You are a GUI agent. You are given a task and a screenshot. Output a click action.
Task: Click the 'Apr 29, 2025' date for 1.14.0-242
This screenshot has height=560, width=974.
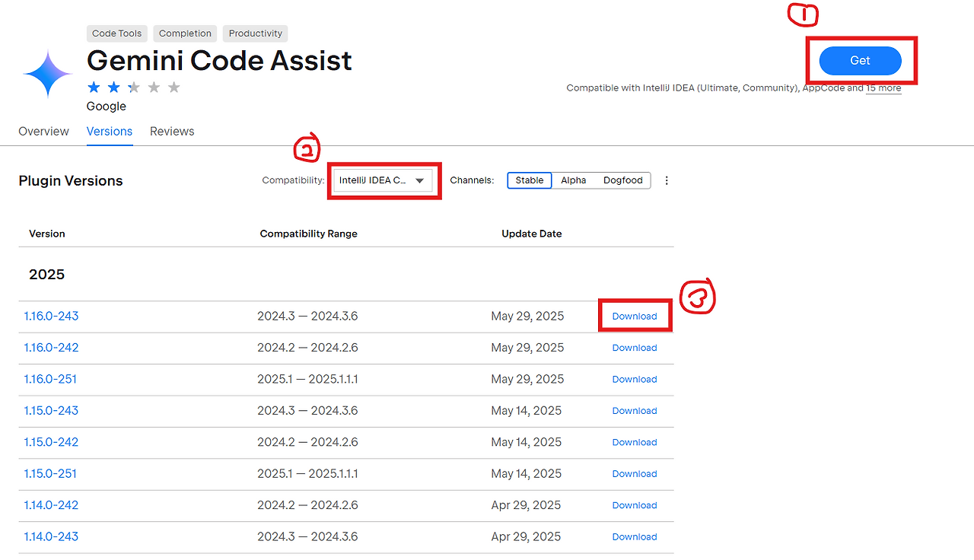[x=527, y=505]
